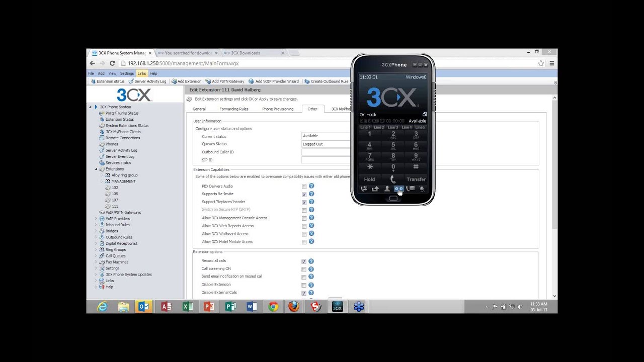Click the browser address bar
The width and height of the screenshot is (644, 362).
click(x=327, y=63)
